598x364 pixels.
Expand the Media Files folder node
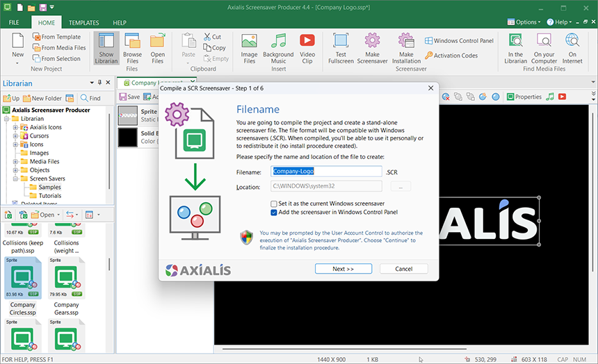(15, 161)
